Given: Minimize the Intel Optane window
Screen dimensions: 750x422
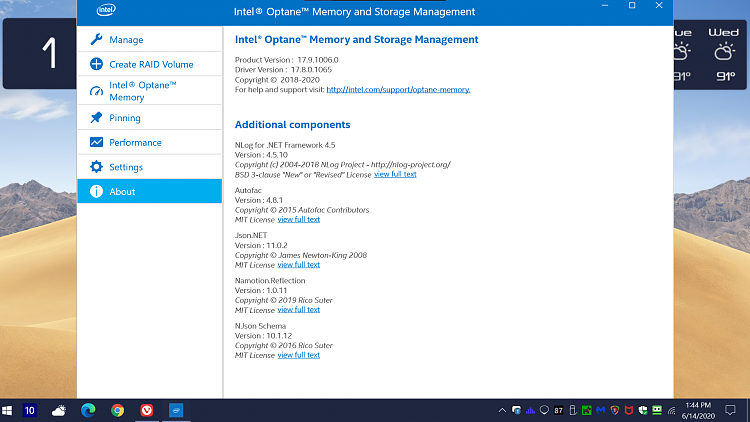Looking at the screenshot, I should click(605, 6).
